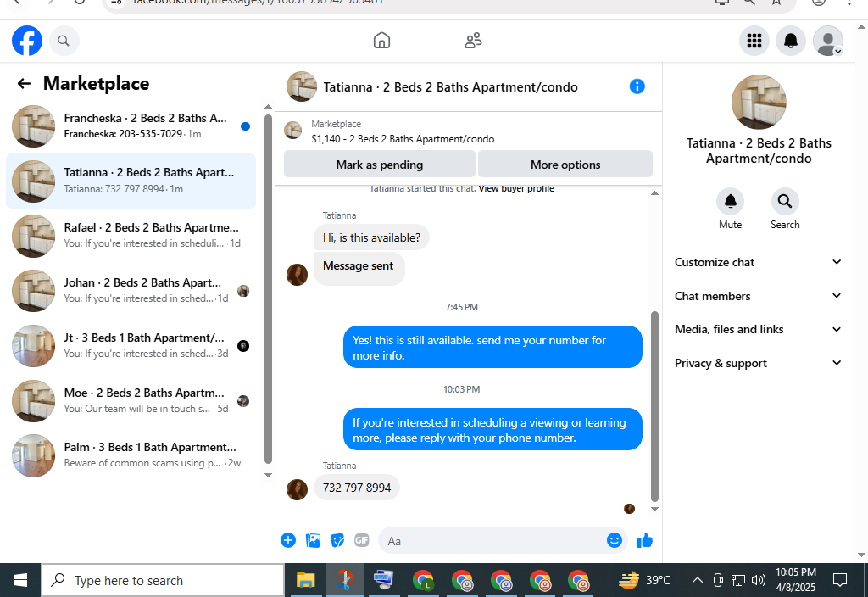868x597 pixels.
Task: Attach a photo using the image icon
Action: click(x=313, y=540)
